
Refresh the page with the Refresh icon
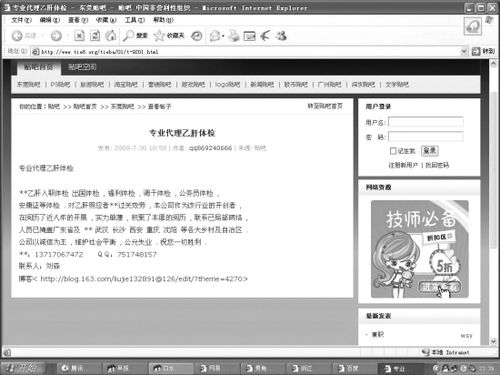click(x=95, y=35)
